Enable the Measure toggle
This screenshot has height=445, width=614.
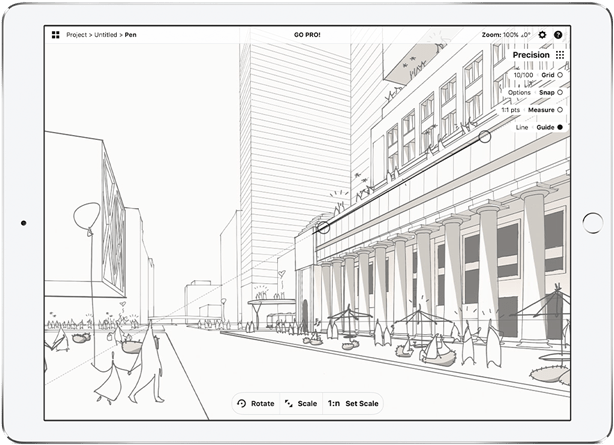point(560,110)
